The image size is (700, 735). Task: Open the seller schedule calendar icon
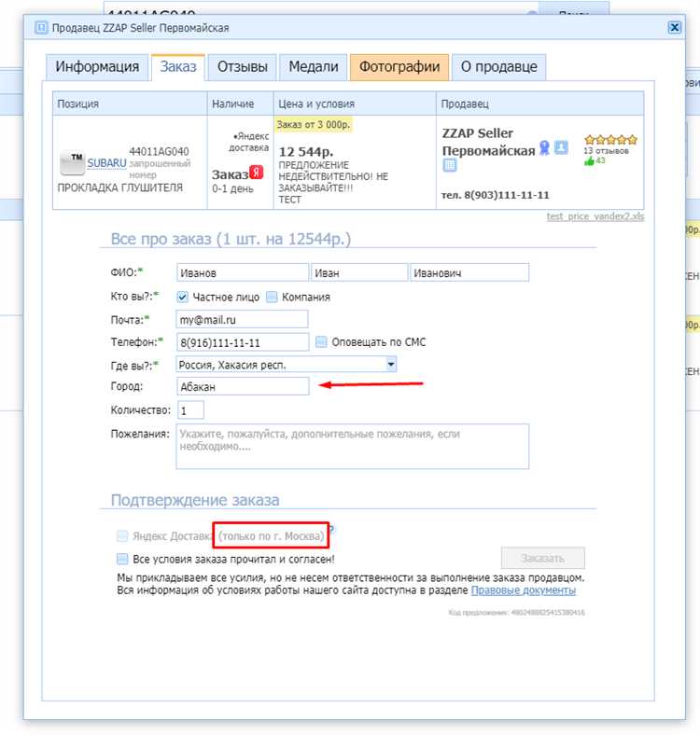pyautogui.click(x=450, y=166)
